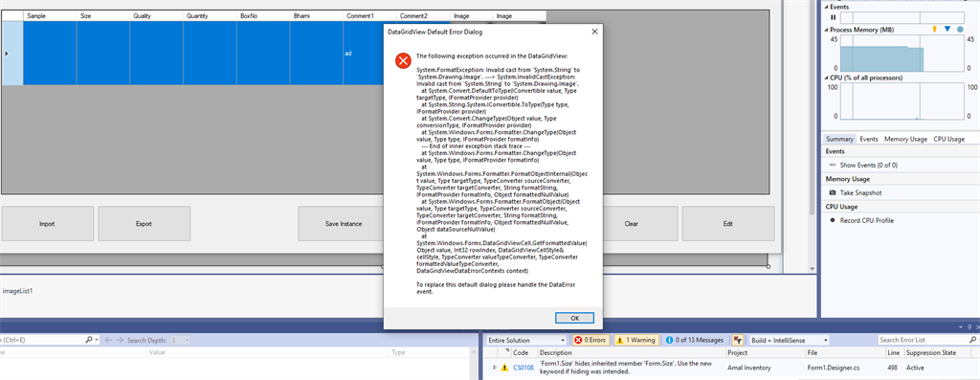Viewport: 980px width, 380px height.
Task: Click Form1.Designer.cs in the warning row
Action: [x=835, y=368]
